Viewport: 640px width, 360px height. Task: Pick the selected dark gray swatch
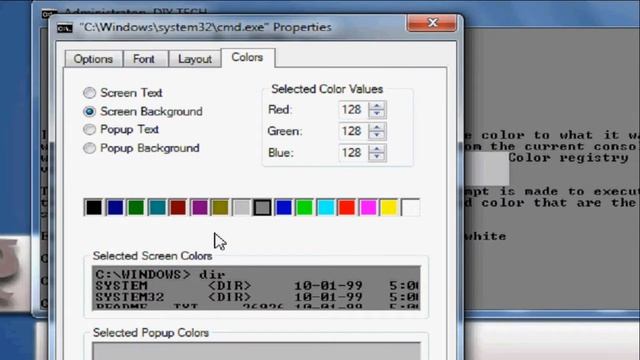(x=262, y=207)
